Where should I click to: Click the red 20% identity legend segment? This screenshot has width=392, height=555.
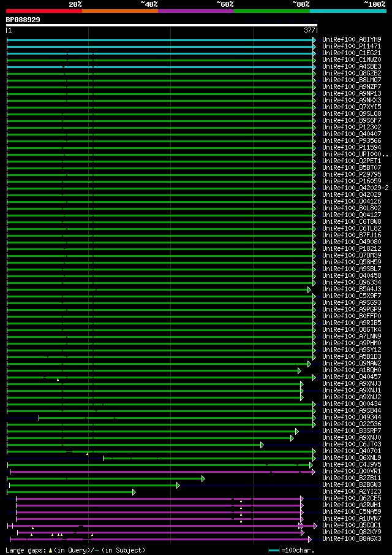pyautogui.click(x=44, y=11)
